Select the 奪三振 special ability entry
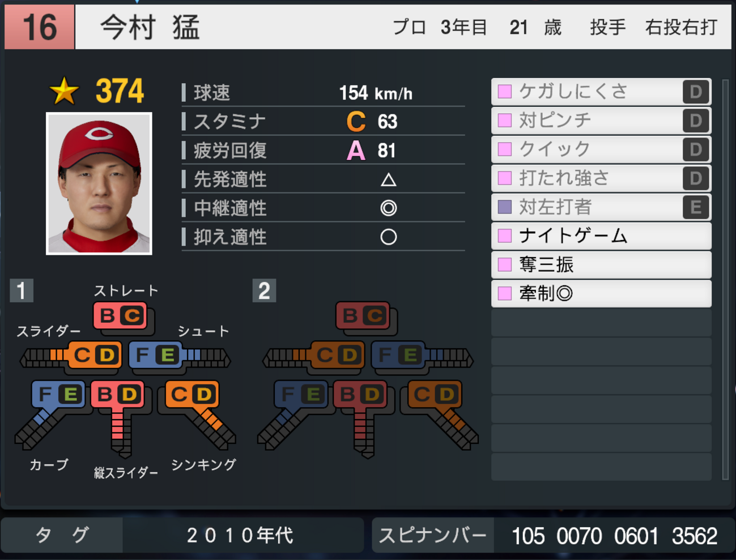The image size is (736, 560). 601,264
